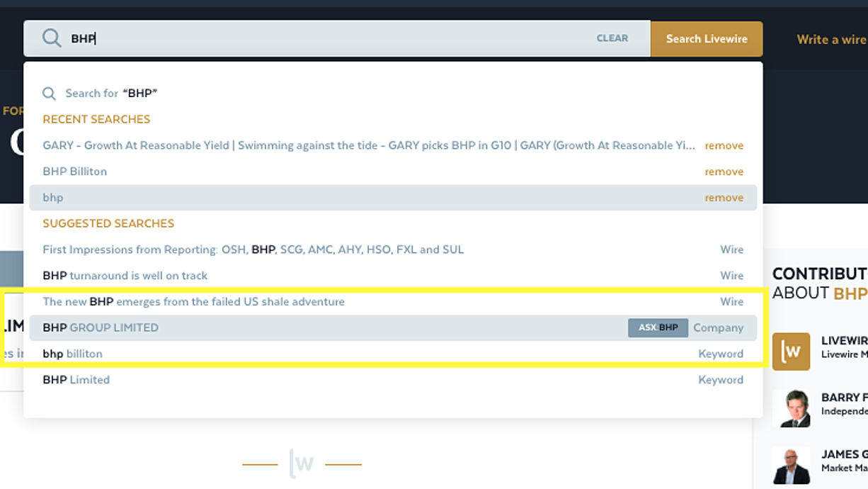Image resolution: width=868 pixels, height=489 pixels.
Task: Click the Company label on BHP GROUP LIMITED row
Action: [719, 328]
